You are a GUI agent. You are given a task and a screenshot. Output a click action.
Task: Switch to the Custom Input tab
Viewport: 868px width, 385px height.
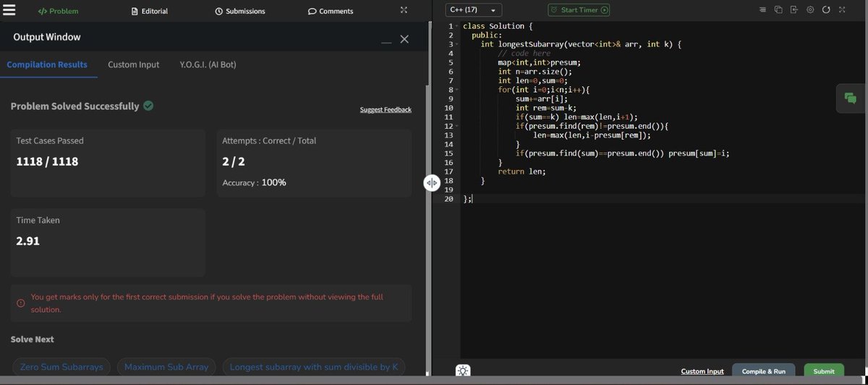(134, 64)
